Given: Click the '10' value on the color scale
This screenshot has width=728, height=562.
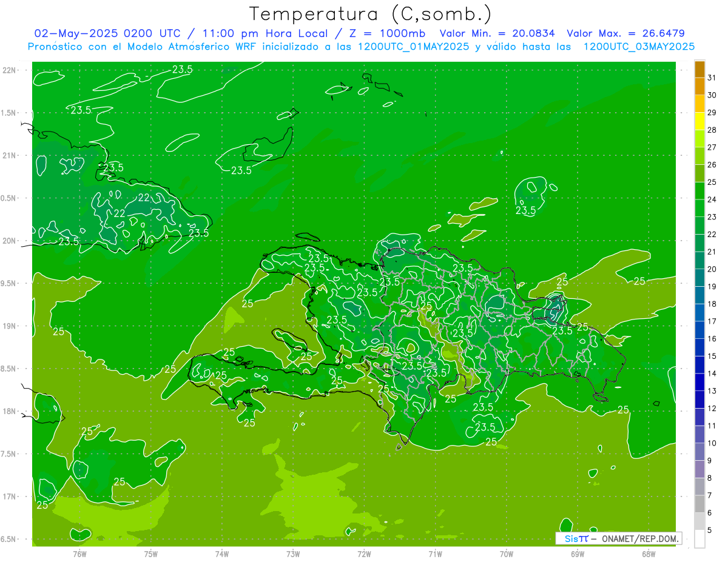Looking at the screenshot, I should click(x=712, y=443).
